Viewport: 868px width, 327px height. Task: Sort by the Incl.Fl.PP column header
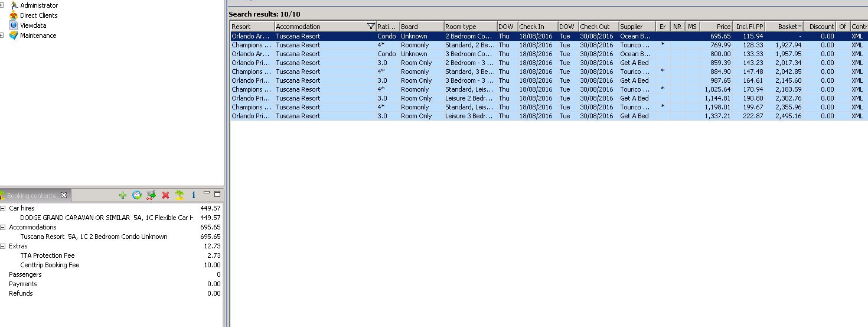point(749,27)
